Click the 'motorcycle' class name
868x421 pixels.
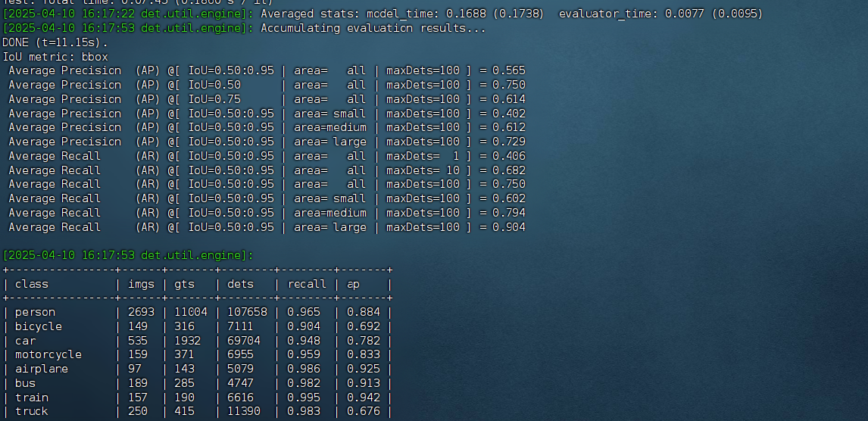pos(48,354)
